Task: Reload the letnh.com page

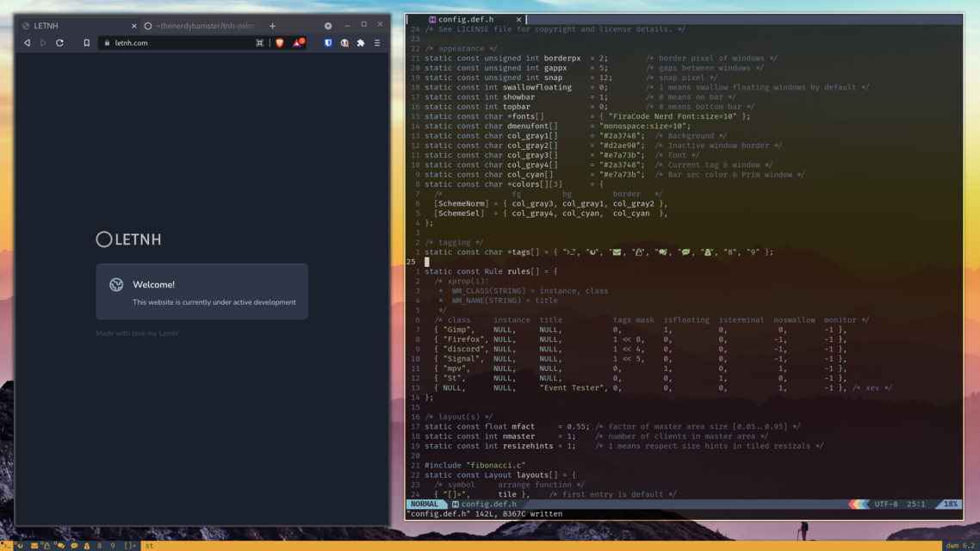Action: (59, 41)
